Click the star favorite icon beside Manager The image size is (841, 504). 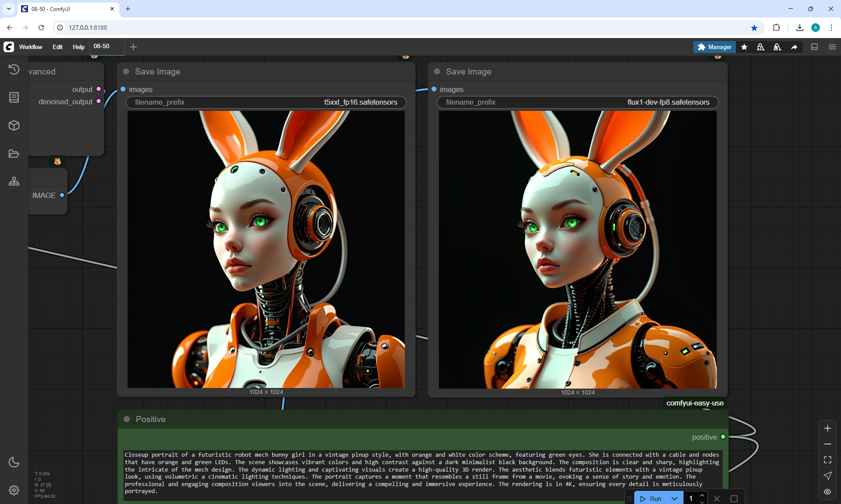coord(744,47)
